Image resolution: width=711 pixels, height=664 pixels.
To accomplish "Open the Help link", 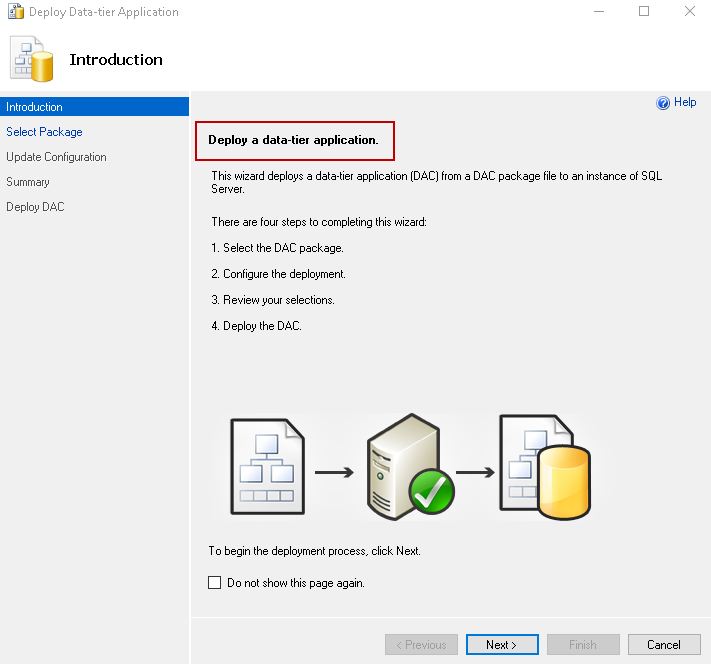I will 685,102.
